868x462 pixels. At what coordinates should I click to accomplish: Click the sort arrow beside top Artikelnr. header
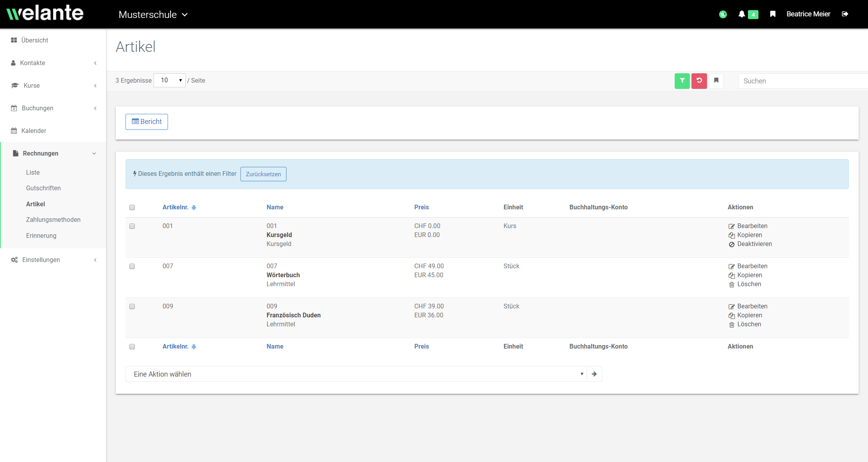coord(194,208)
